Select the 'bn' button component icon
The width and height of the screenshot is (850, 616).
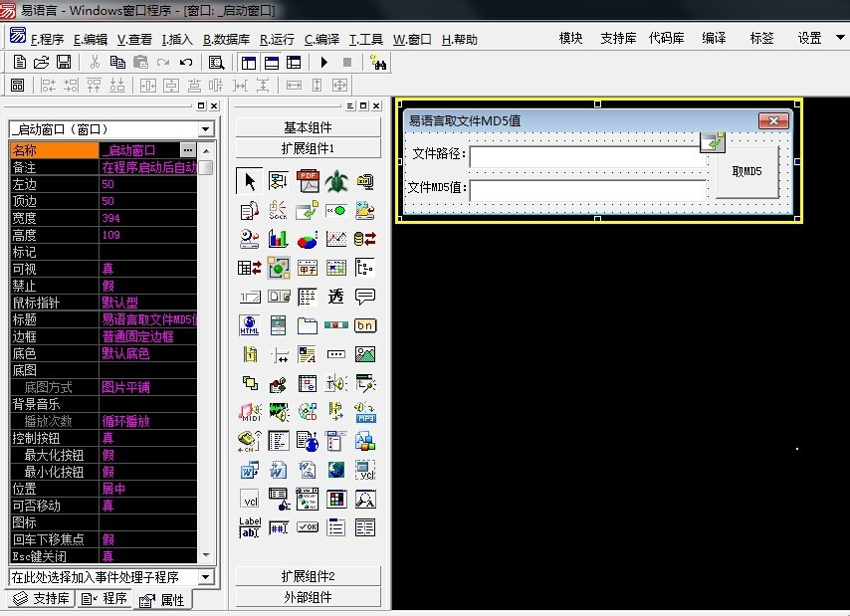365,325
